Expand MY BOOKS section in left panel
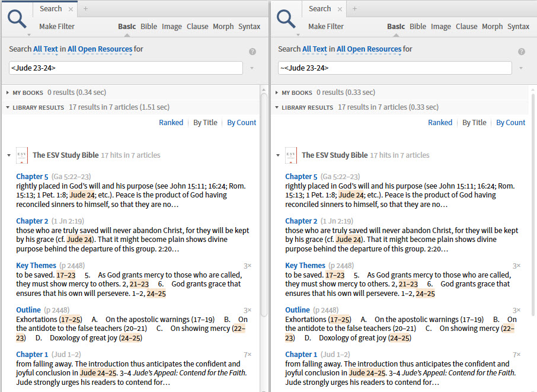Screen dimensions: 537x392 coord(8,93)
